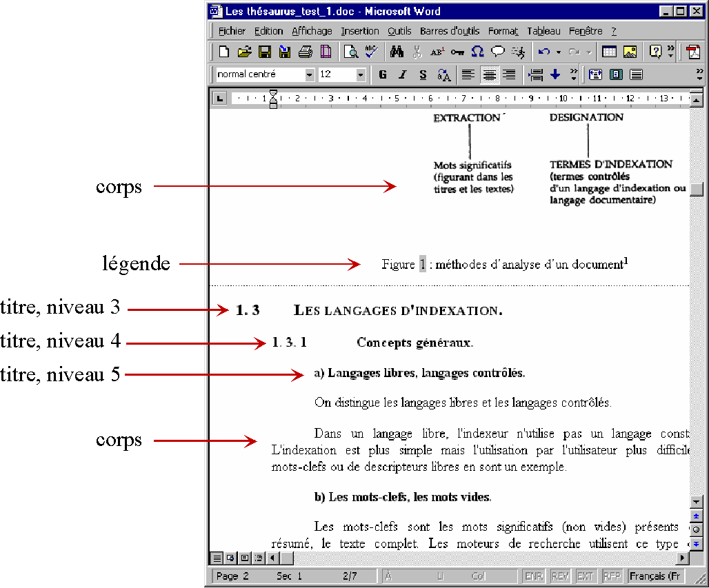
Task: Open the style dropdown showing normal centré
Action: (309, 74)
